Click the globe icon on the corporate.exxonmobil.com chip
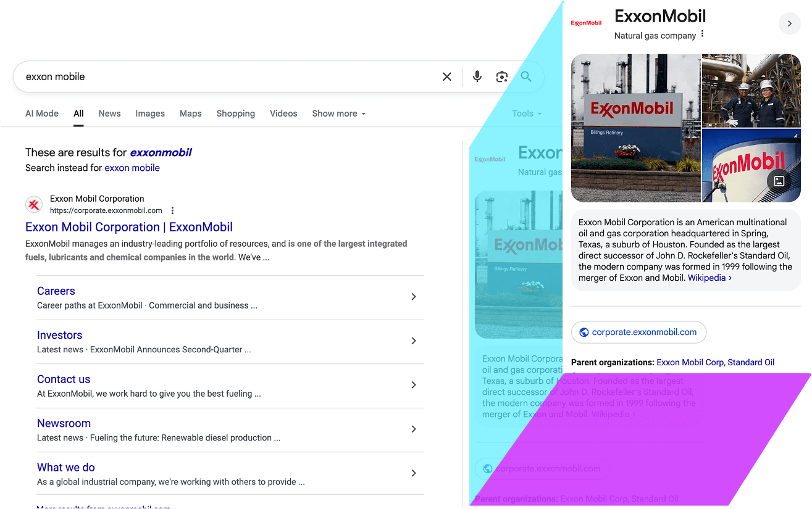The image size is (812, 509). pos(584,332)
